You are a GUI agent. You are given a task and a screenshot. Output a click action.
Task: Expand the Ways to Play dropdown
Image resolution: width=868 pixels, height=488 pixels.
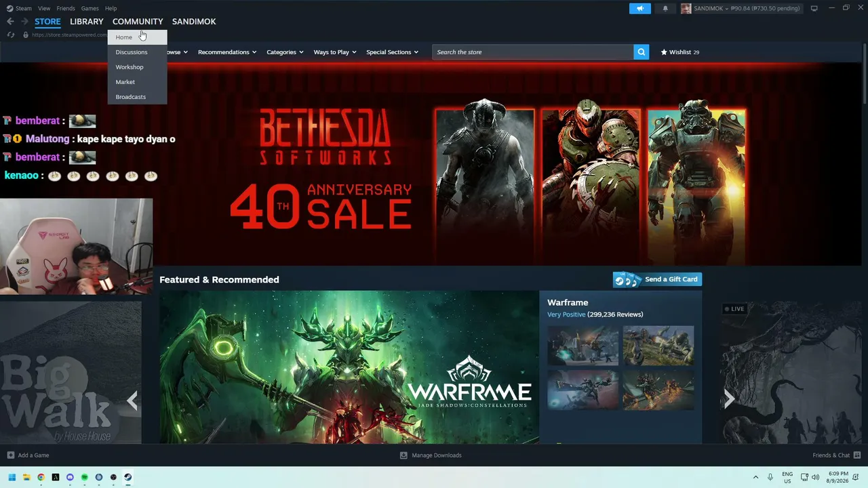pyautogui.click(x=335, y=52)
